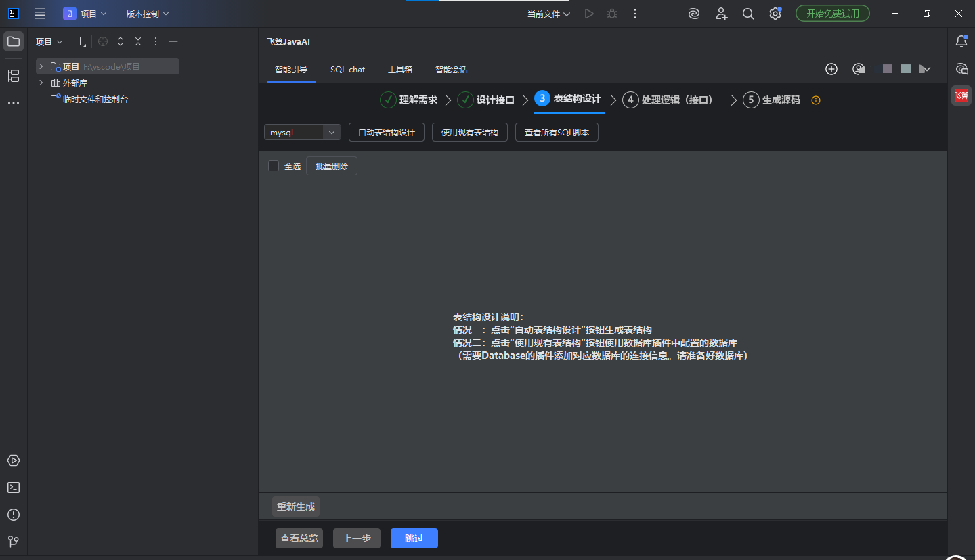
Task: Open the AI assistant spiral icon
Action: [694, 14]
